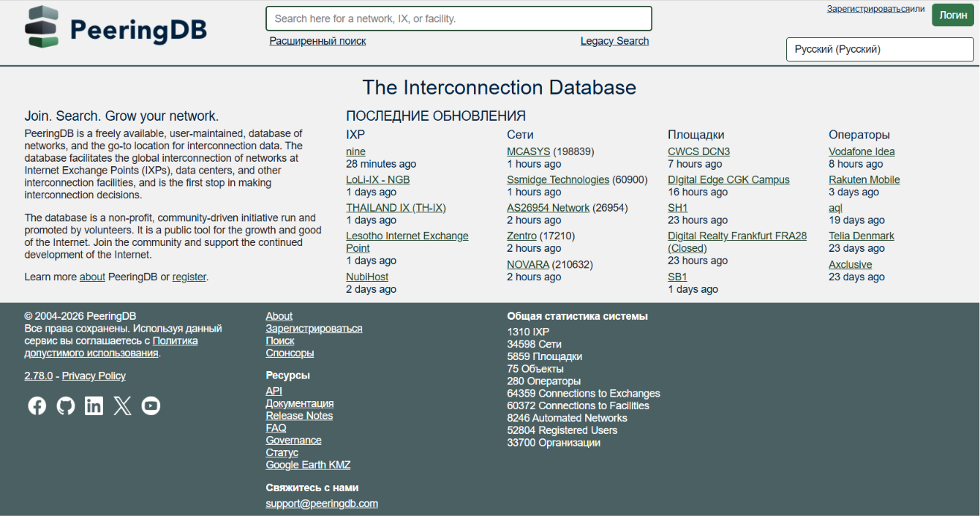The height and width of the screenshot is (516, 980).
Task: Open the aql carrier link
Action: pyautogui.click(x=835, y=208)
